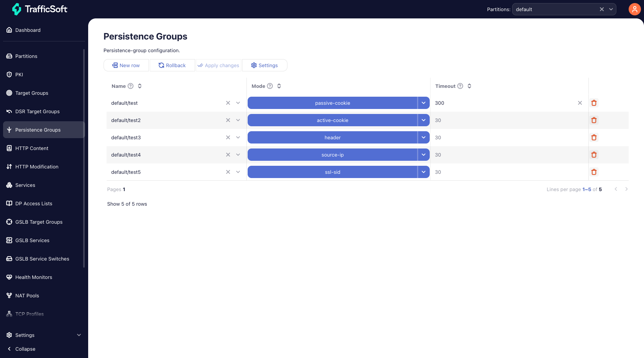Sort table by Name column
Screen dimensions: 644x358
click(x=140, y=86)
